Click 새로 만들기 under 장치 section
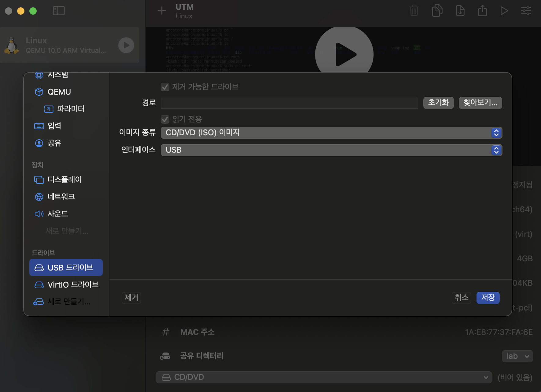 tap(67, 231)
